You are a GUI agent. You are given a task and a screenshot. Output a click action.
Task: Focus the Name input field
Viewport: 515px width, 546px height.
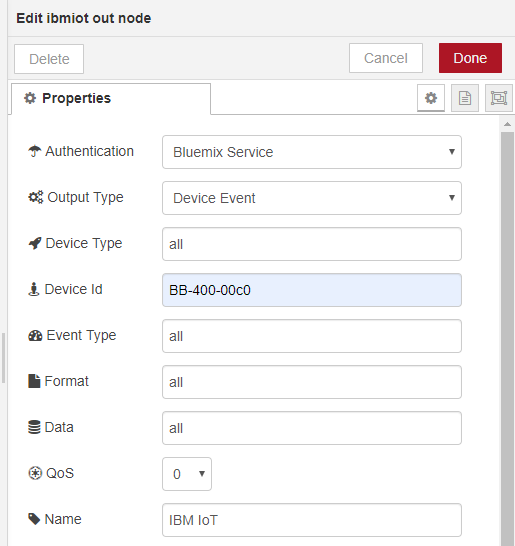[x=312, y=520]
